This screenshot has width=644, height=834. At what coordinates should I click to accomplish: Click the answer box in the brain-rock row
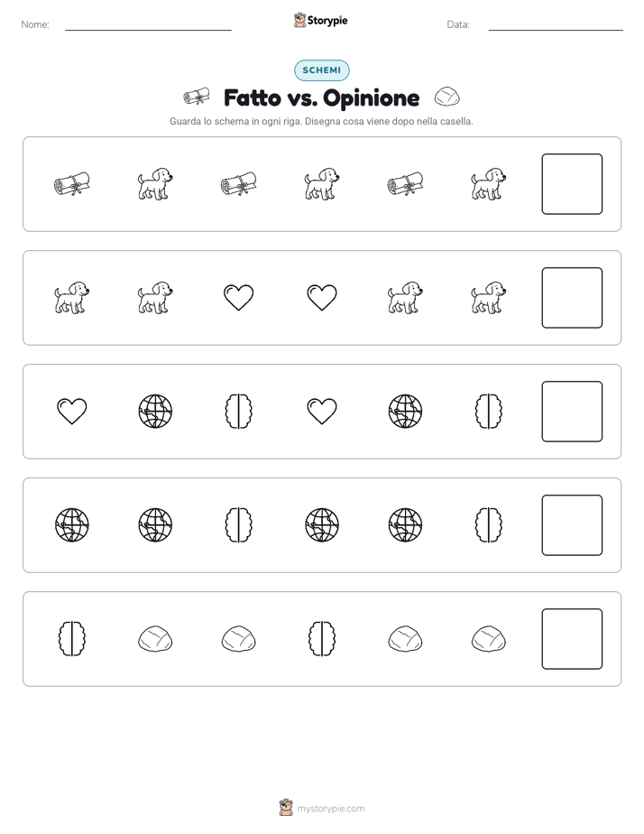tap(572, 639)
